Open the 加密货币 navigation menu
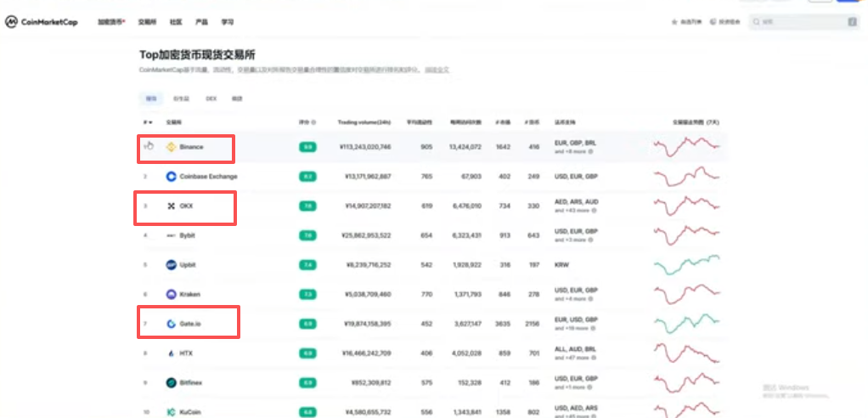Image resolution: width=868 pixels, height=418 pixels. pyautogui.click(x=111, y=22)
